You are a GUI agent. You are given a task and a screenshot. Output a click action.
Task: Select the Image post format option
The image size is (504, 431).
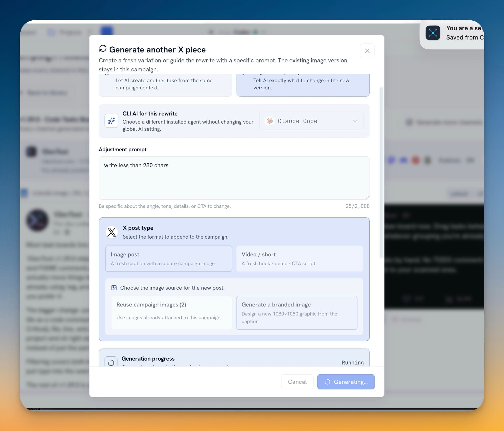[x=168, y=258]
